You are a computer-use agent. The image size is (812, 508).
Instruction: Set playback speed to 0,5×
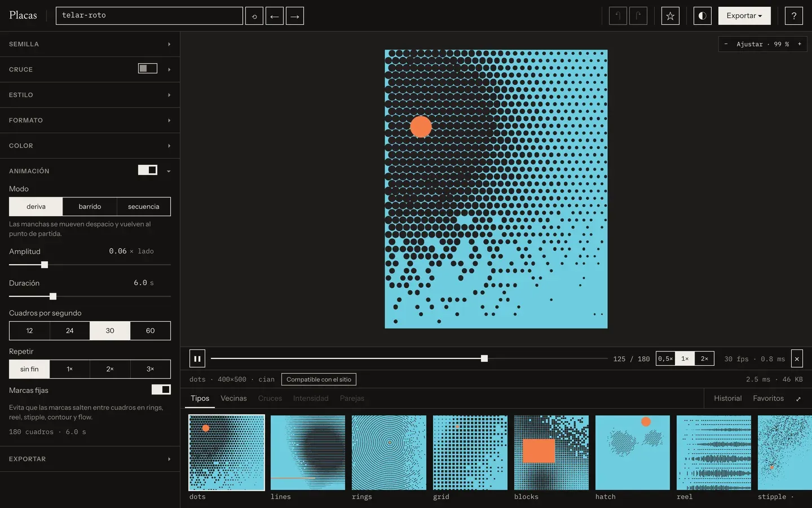pyautogui.click(x=665, y=358)
